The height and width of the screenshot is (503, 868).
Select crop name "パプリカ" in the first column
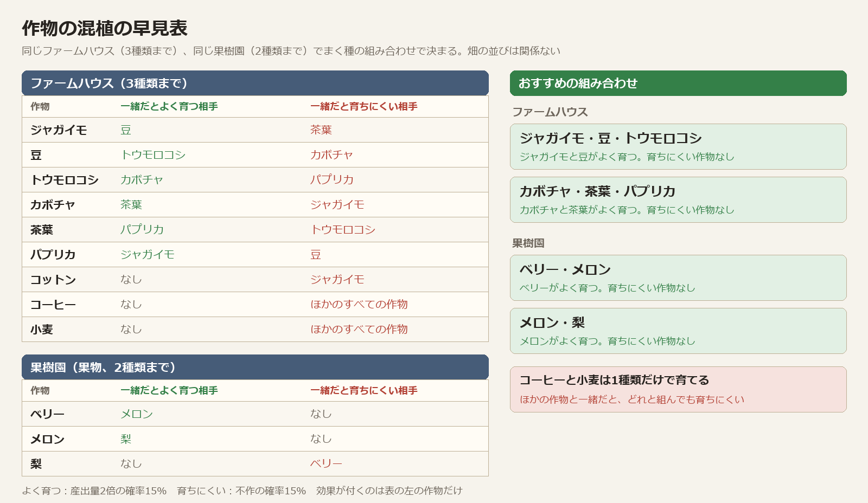point(53,255)
